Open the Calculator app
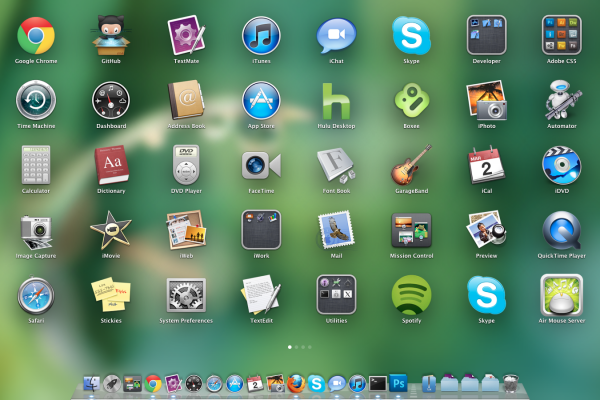Viewport: 600px width, 400px height. (36, 165)
